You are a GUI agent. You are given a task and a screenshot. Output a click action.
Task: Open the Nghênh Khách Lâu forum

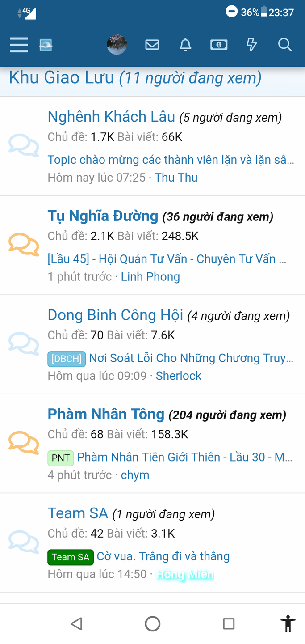(111, 116)
